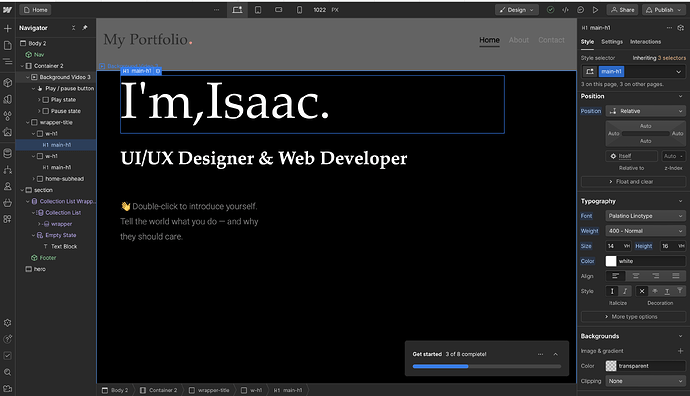The height and width of the screenshot is (396, 690).
Task: Click Contact in the page nav
Action: click(551, 40)
